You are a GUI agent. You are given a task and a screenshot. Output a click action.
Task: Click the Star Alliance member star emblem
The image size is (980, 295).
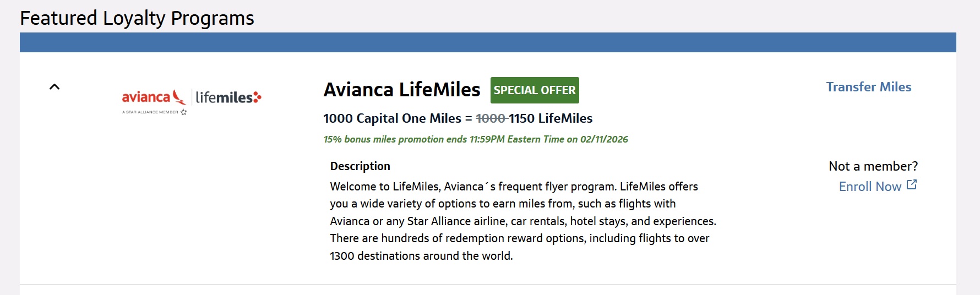point(183,112)
